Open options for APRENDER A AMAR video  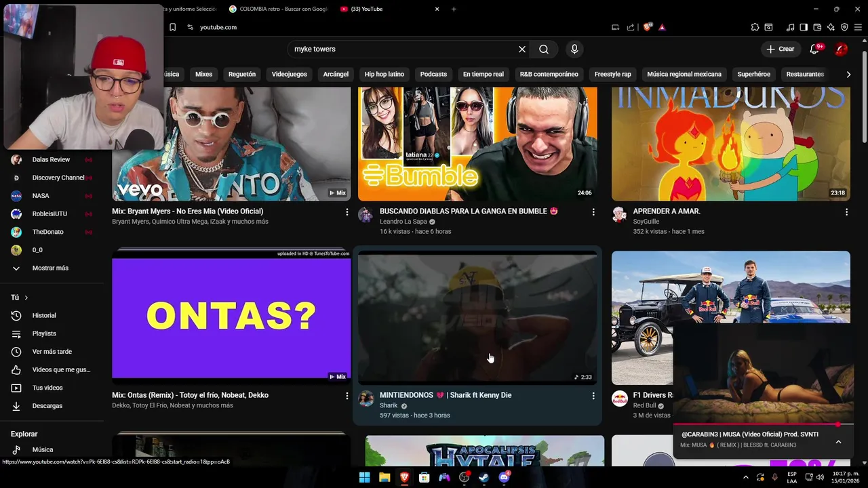click(846, 212)
